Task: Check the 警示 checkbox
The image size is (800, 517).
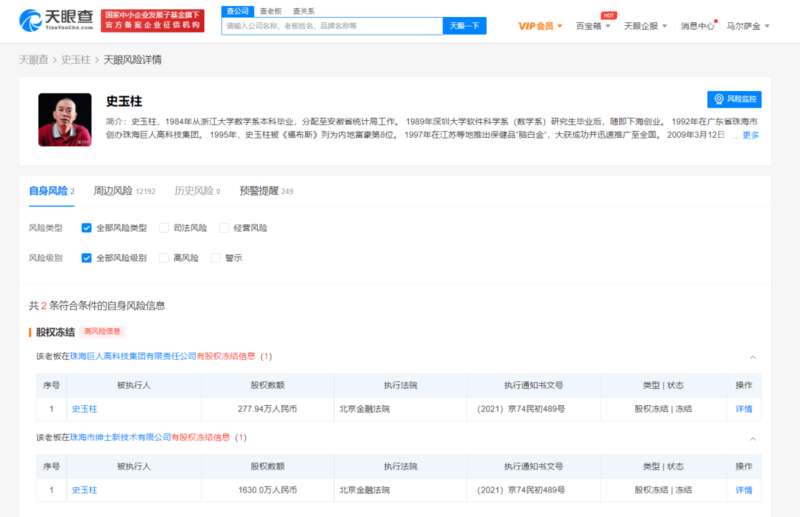Action: click(x=216, y=258)
